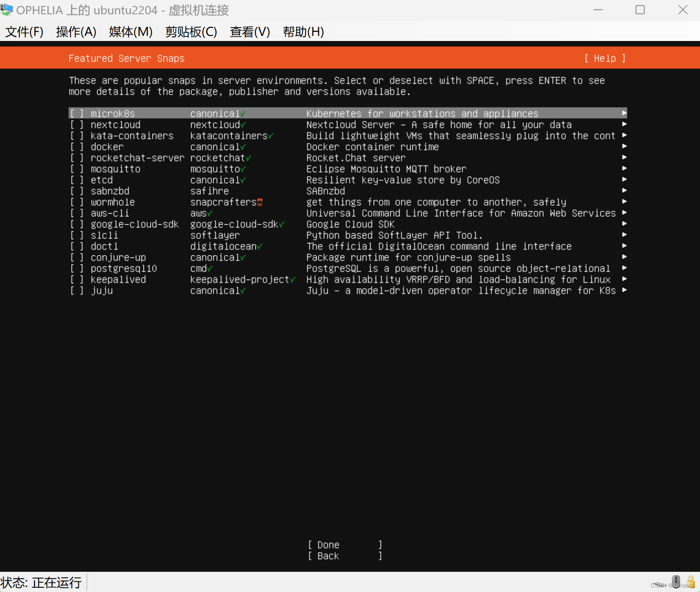The height and width of the screenshot is (592, 700).
Task: Toggle the mosquitto checkbox
Action: click(x=77, y=169)
